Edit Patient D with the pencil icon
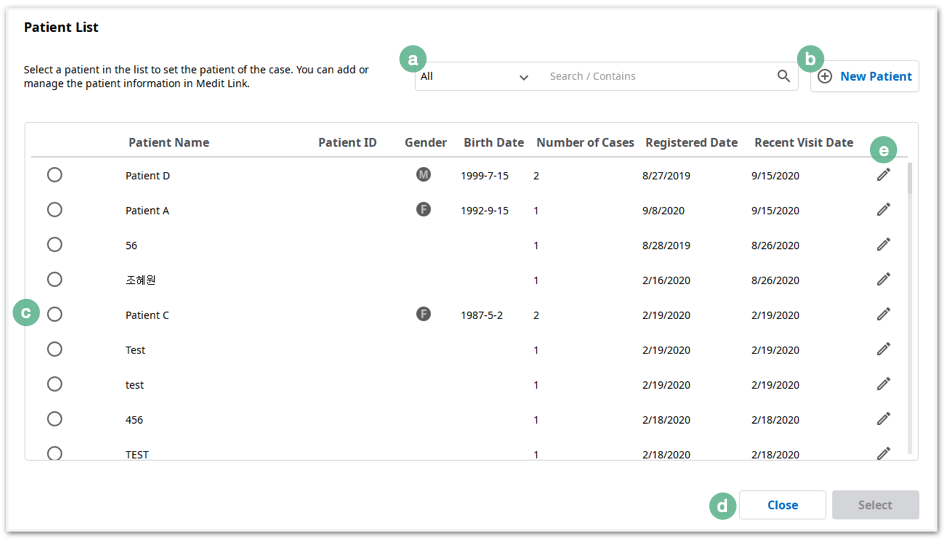 pyautogui.click(x=884, y=175)
